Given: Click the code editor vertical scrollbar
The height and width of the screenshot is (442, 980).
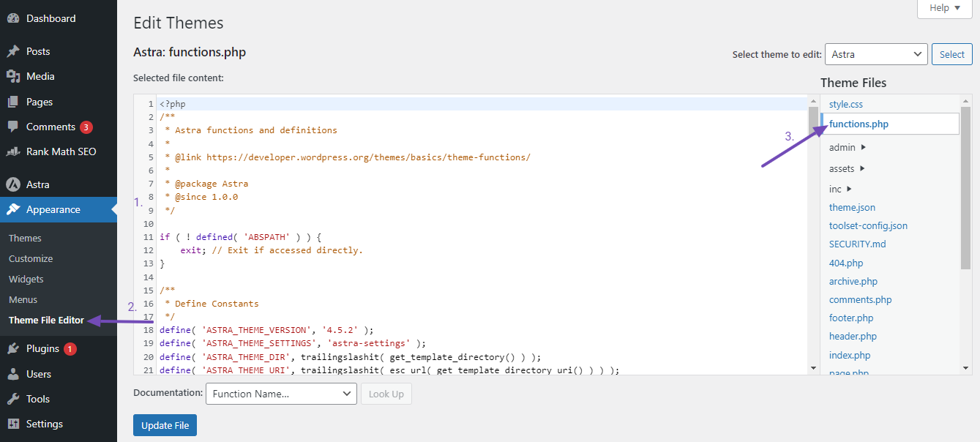Looking at the screenshot, I should point(813,234).
